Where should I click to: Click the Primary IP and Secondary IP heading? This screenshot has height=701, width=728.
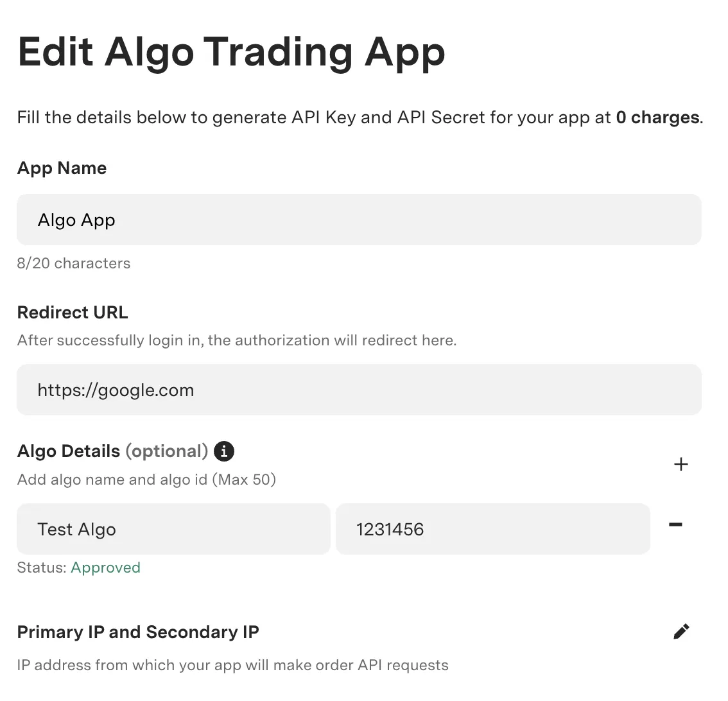pyautogui.click(x=137, y=632)
